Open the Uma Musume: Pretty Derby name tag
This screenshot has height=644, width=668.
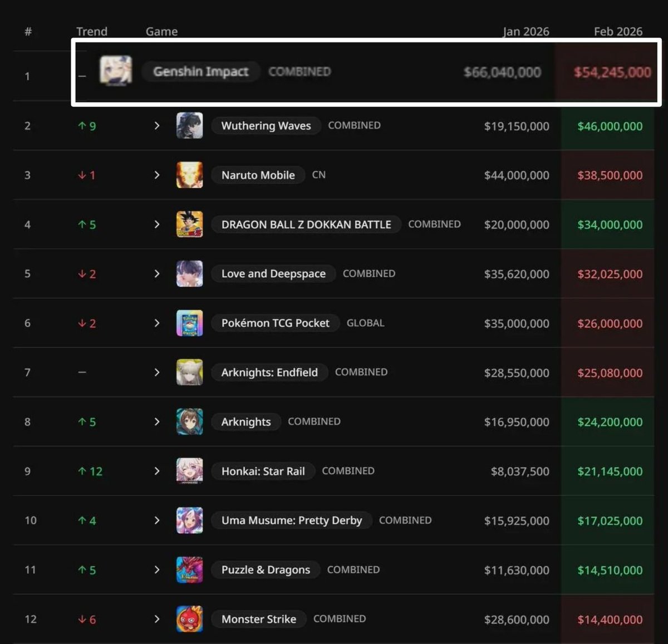click(292, 520)
